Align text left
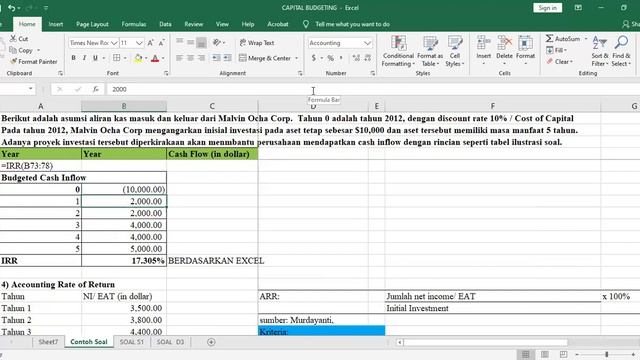Image resolution: width=640 pixels, height=360 pixels. (x=179, y=58)
